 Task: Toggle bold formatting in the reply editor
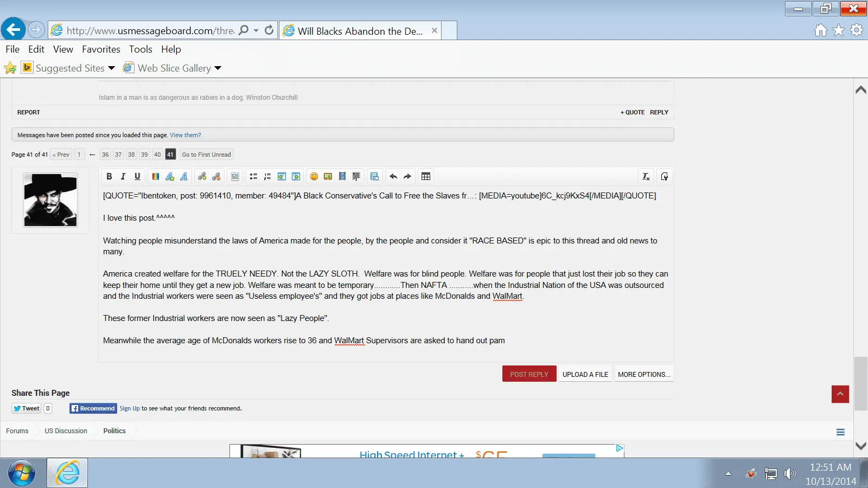[x=109, y=176]
